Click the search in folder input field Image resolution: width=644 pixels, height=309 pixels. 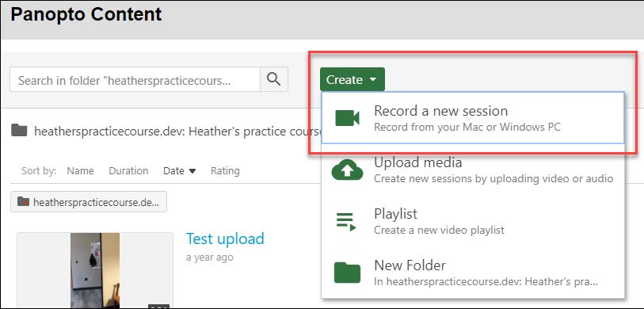click(x=135, y=79)
